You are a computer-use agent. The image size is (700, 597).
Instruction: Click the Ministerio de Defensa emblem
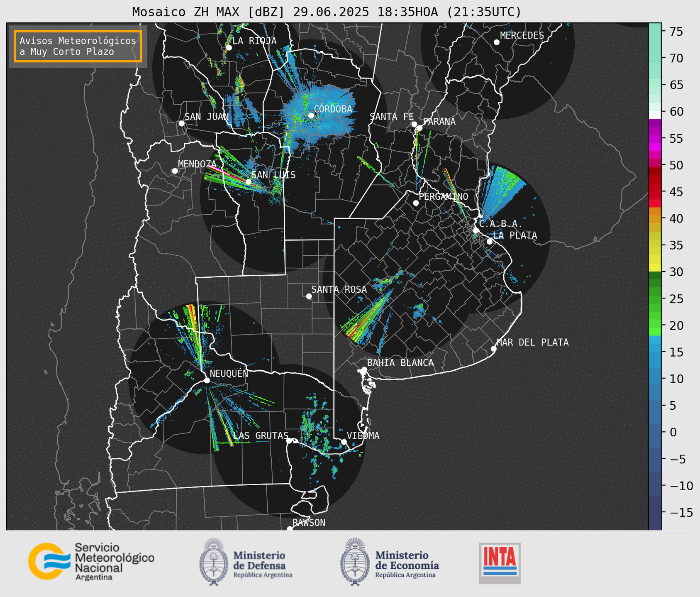tap(214, 562)
